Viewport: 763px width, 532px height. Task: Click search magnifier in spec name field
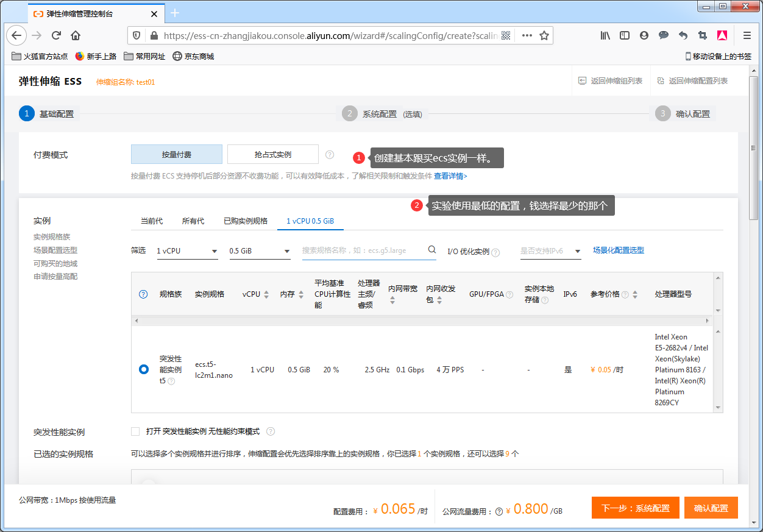[x=431, y=250]
